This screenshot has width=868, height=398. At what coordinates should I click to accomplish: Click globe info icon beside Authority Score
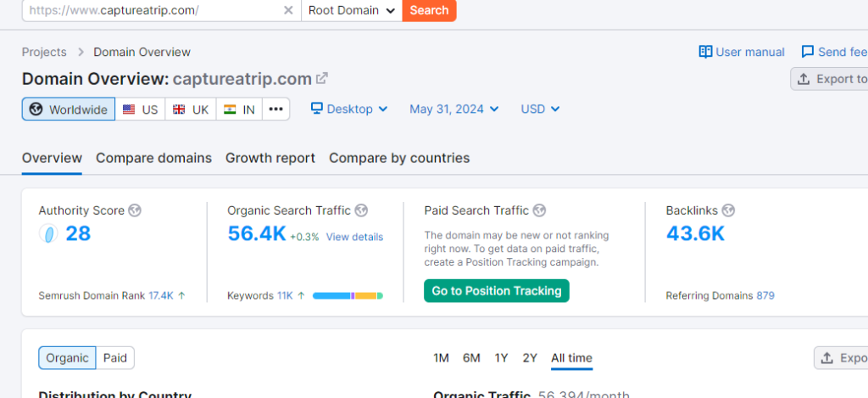pos(135,210)
